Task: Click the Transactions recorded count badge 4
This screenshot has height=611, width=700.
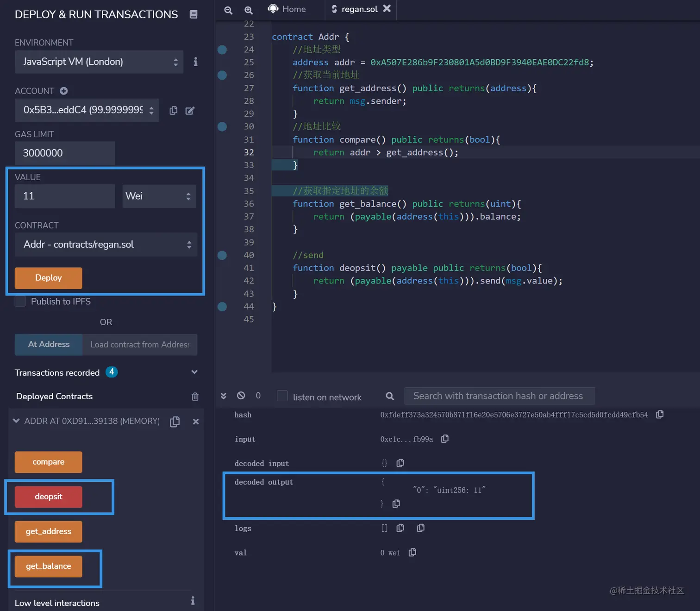Action: (x=112, y=372)
